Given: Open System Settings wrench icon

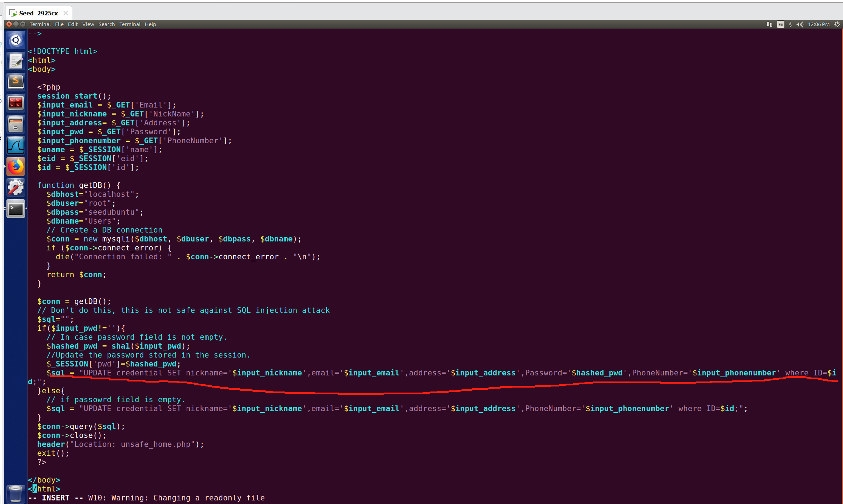Looking at the screenshot, I should 16,188.
